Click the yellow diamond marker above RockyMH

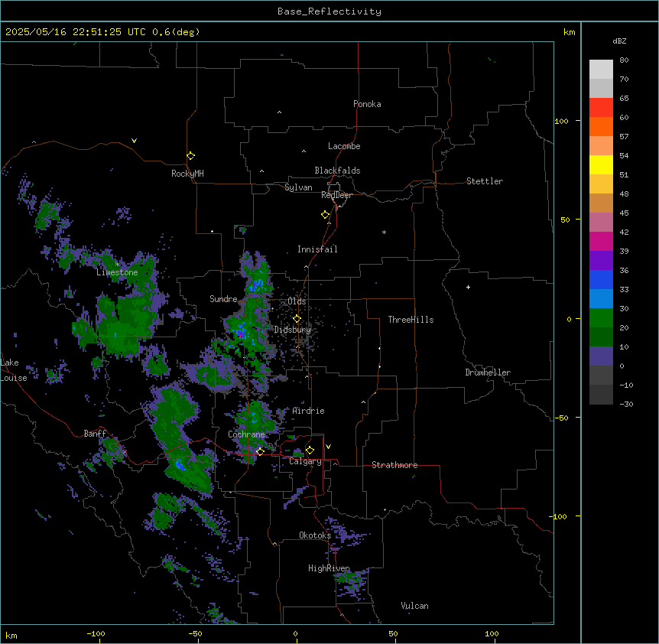190,156
